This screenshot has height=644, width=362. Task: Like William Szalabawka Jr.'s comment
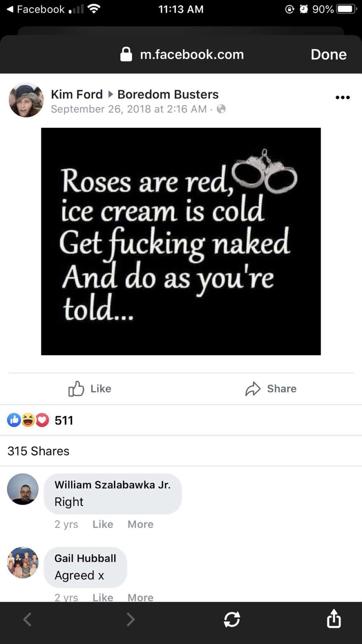103,524
